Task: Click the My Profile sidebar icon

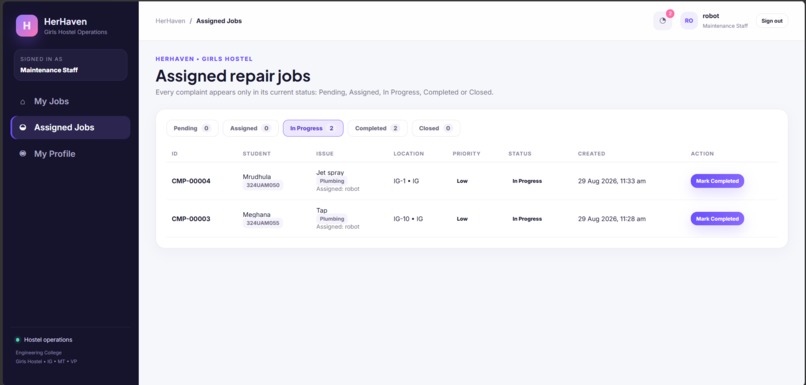Action: pos(23,154)
